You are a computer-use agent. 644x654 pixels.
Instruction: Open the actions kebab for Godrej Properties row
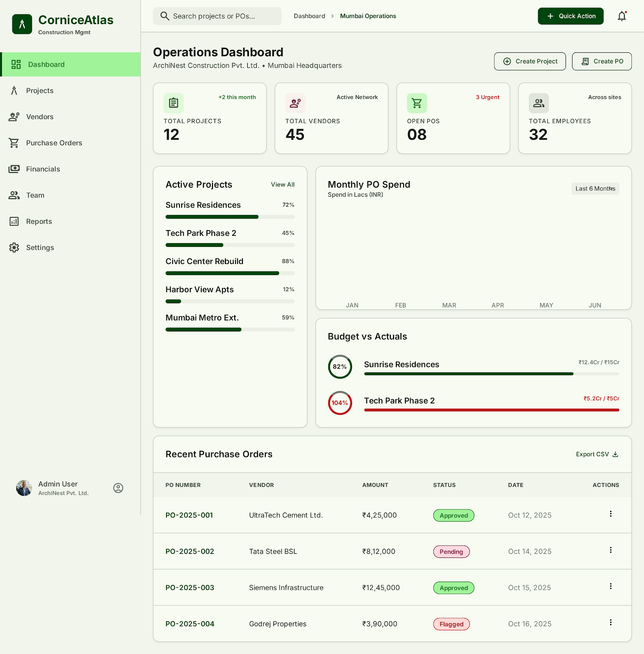click(x=610, y=623)
